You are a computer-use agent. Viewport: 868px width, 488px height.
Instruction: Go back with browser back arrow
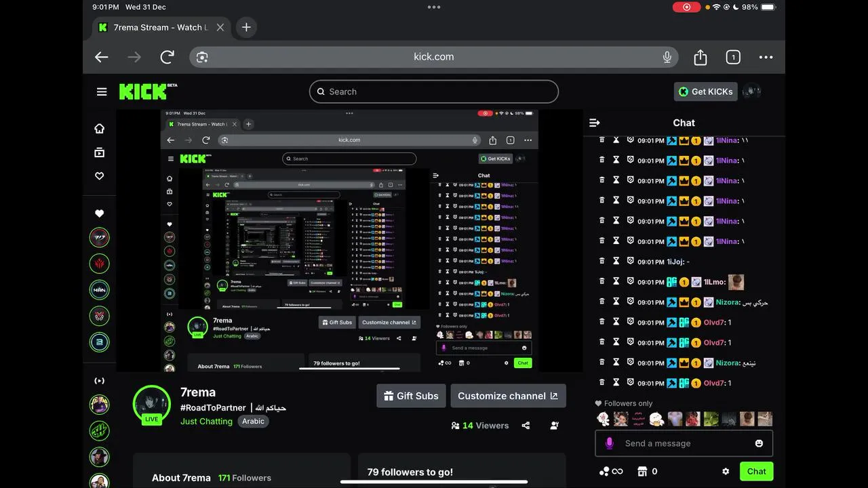[102, 57]
